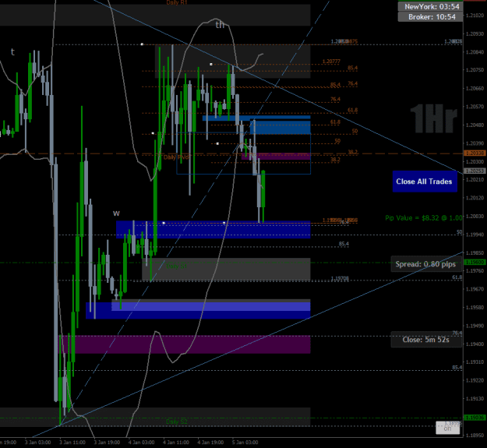Click the 1.20480 price scale value

pyautogui.click(x=475, y=125)
